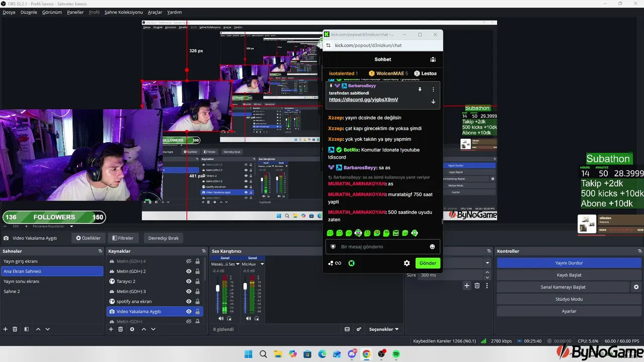644x362 pixels.
Task: Hide the spotify ana ekran source
Action: (x=189, y=302)
